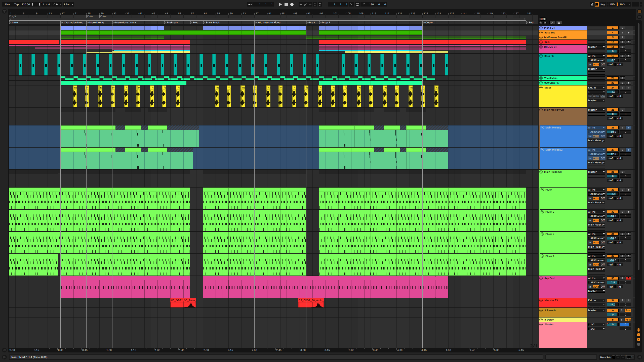Switch on Key map mode
The width and height of the screenshot is (644, 362).
pos(603,4)
